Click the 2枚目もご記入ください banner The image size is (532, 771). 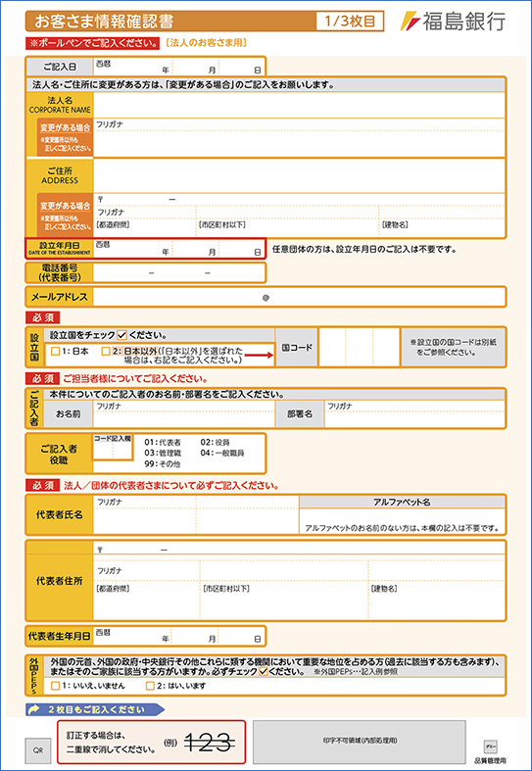(x=95, y=710)
